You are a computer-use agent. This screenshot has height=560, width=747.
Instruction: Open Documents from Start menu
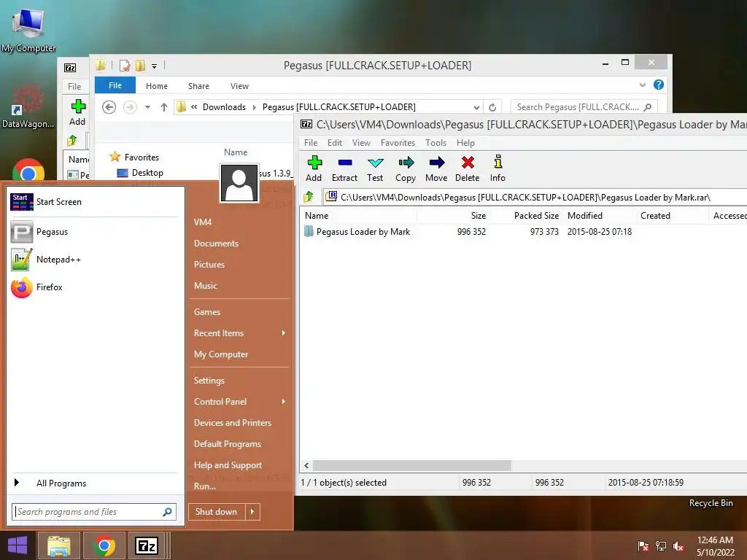coord(216,244)
